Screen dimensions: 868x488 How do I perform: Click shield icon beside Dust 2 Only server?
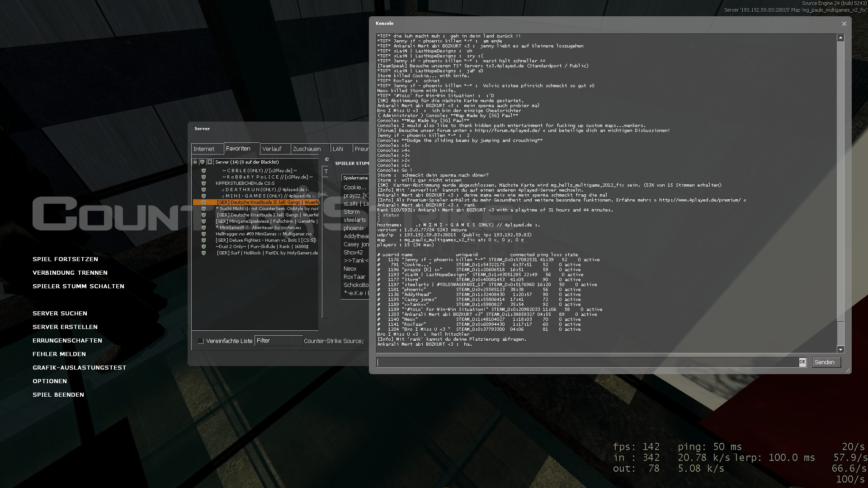coord(203,247)
